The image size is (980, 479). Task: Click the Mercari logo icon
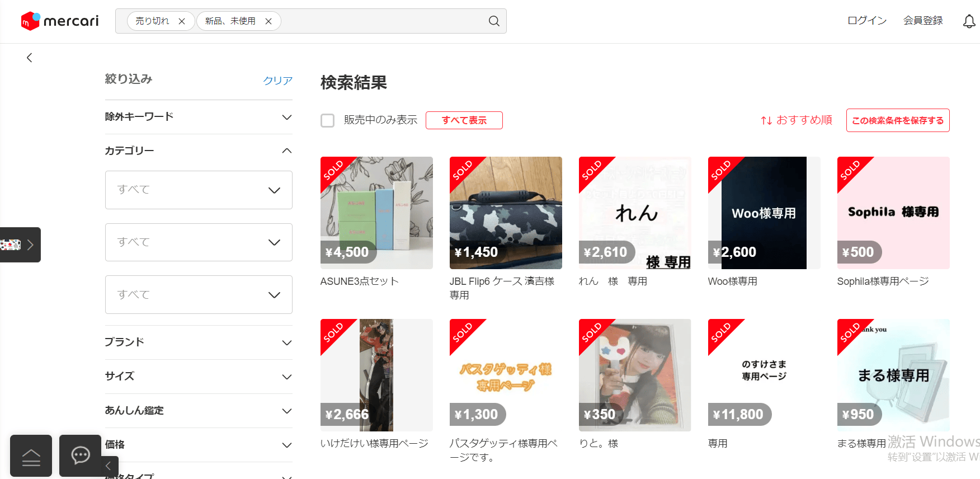click(30, 21)
